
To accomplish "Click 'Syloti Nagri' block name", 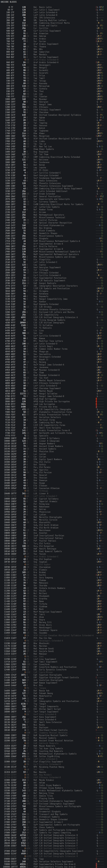I will coord(46,346).
